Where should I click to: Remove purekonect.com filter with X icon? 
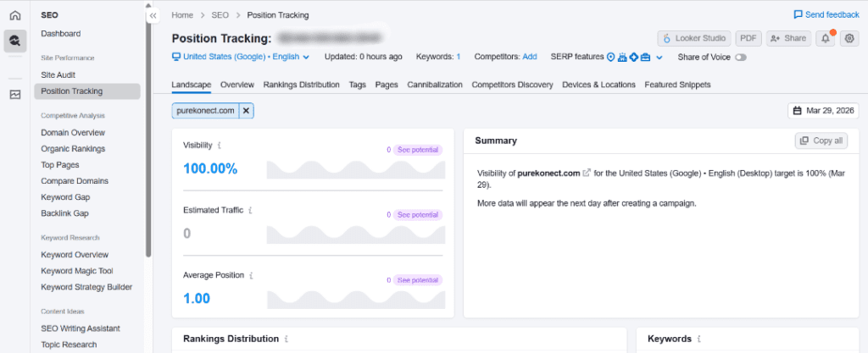pos(246,111)
